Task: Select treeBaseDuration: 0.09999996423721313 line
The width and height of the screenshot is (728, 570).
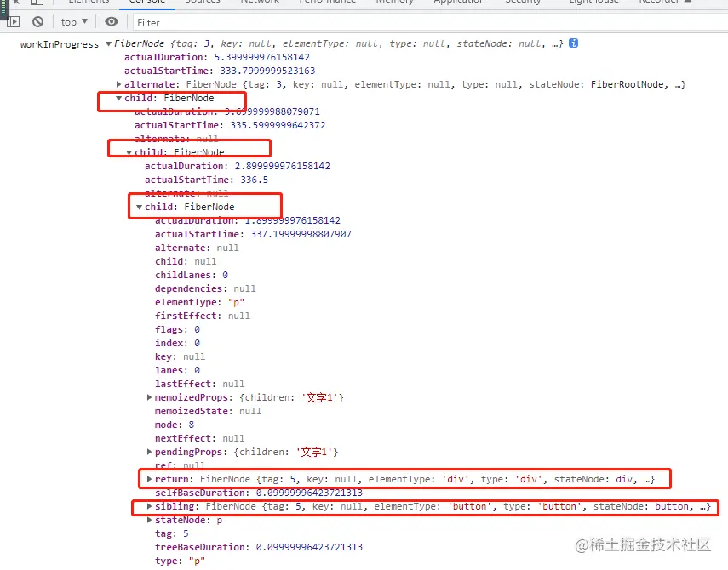Action: point(259,547)
